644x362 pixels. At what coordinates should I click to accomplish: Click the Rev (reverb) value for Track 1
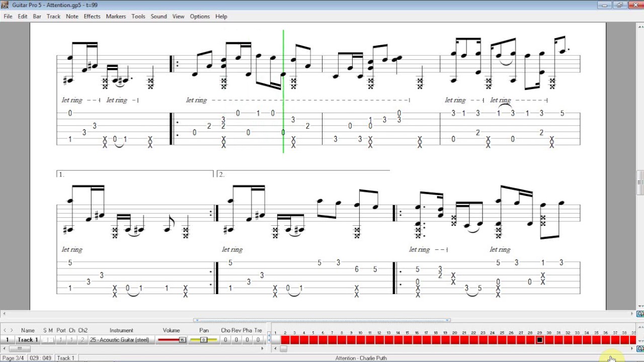[236, 340]
